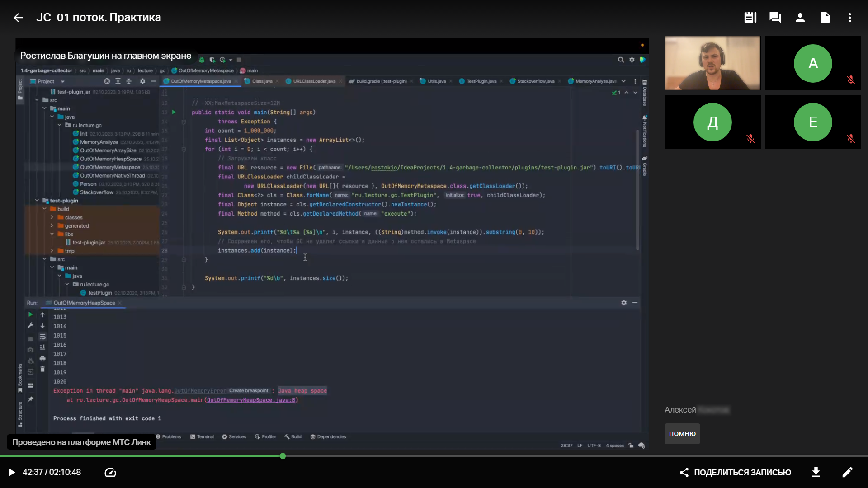Select the presenter's webcam thumbnail
This screenshot has width=868, height=488.
[x=712, y=63]
